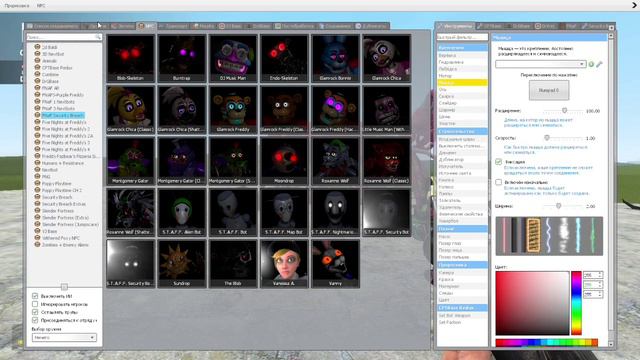
Task: Open the tool preset dropdown
Action: tap(540, 64)
